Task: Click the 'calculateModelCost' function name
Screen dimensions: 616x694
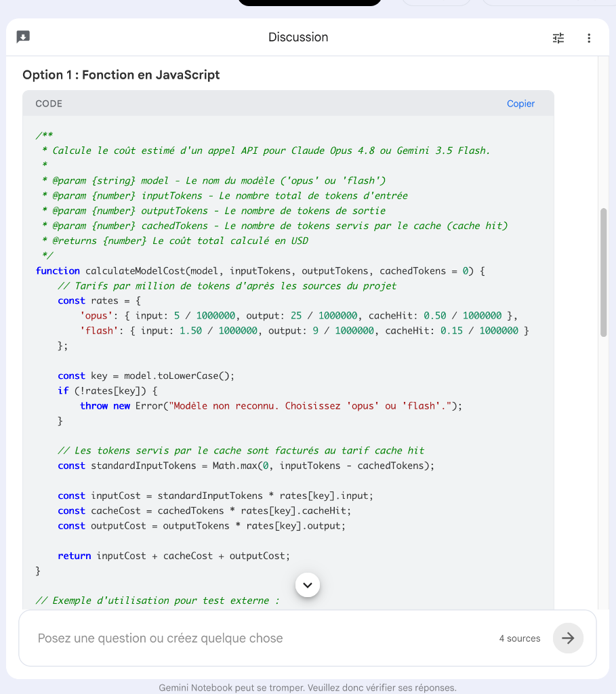Action: tap(136, 271)
